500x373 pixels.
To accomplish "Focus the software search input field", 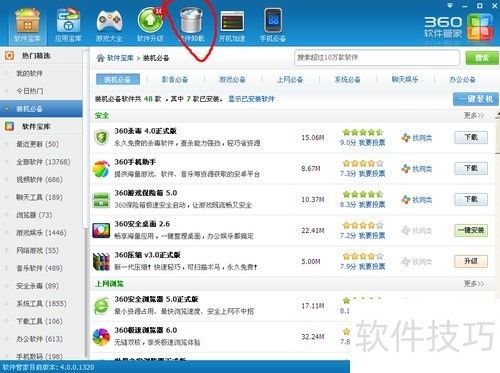I will (377, 58).
